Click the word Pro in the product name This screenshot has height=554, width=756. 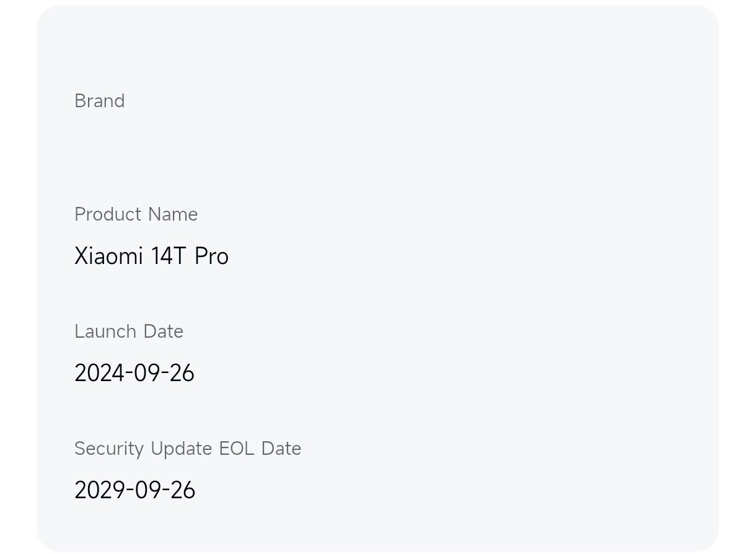click(211, 256)
